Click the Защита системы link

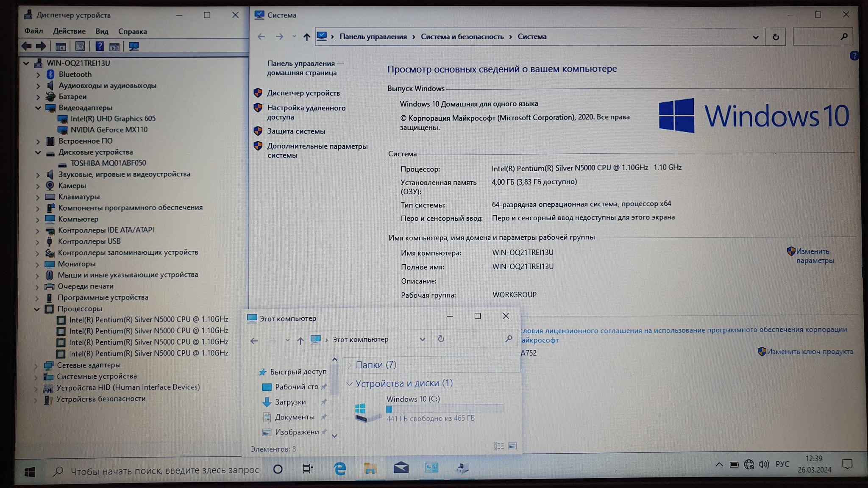tap(296, 131)
